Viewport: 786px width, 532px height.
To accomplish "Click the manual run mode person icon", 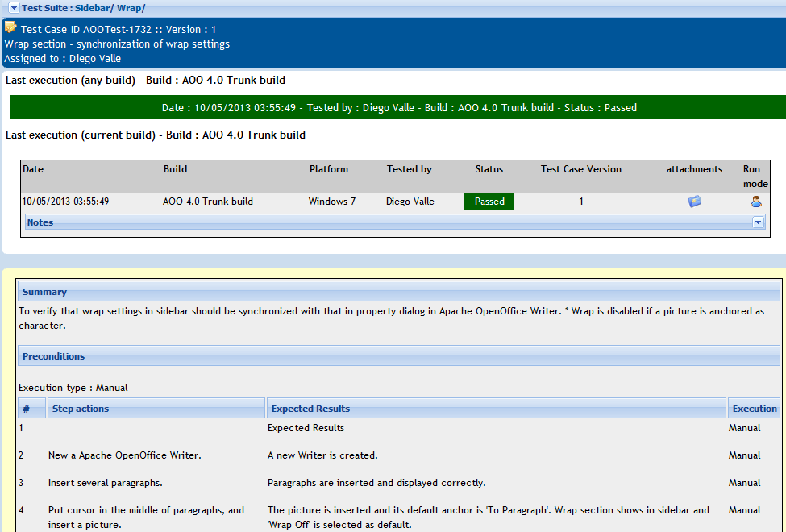I will click(756, 202).
